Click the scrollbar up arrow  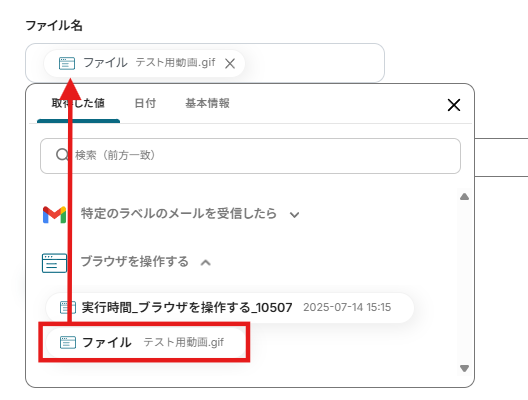coord(464,197)
